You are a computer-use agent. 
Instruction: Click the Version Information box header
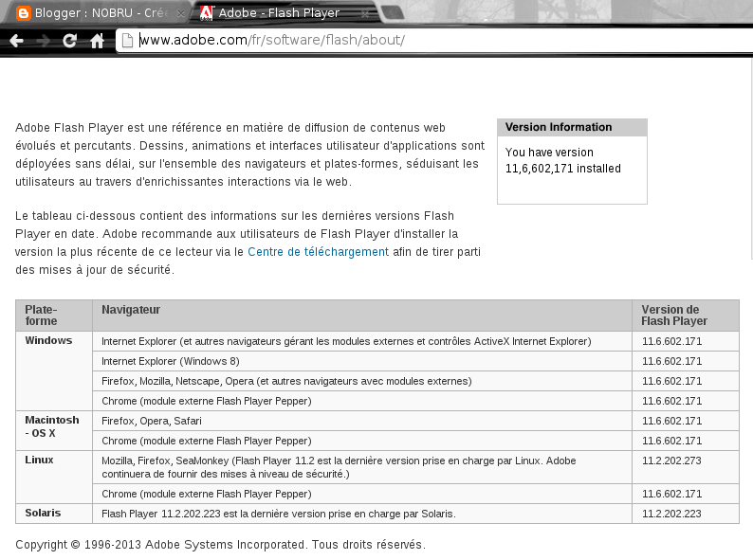(572, 127)
